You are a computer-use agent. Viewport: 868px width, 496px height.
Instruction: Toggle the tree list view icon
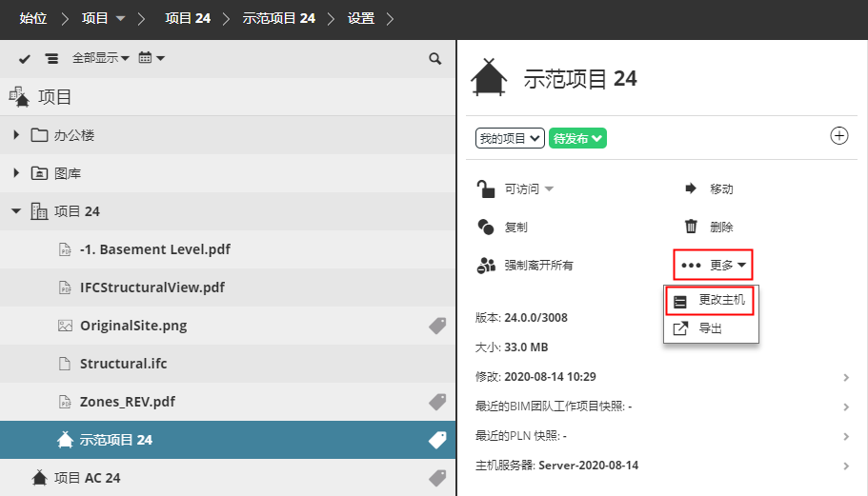51,59
